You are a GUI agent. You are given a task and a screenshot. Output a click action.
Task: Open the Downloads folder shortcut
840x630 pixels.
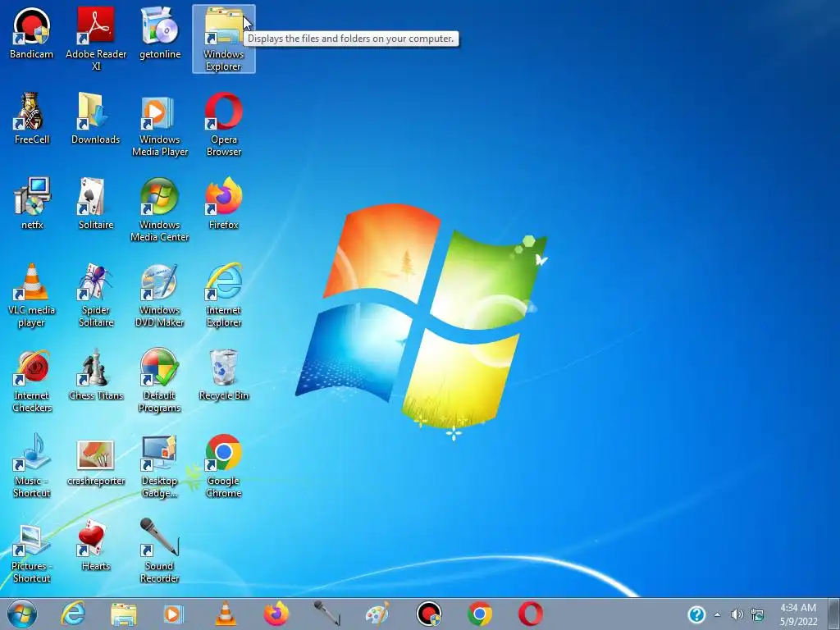[x=96, y=118]
